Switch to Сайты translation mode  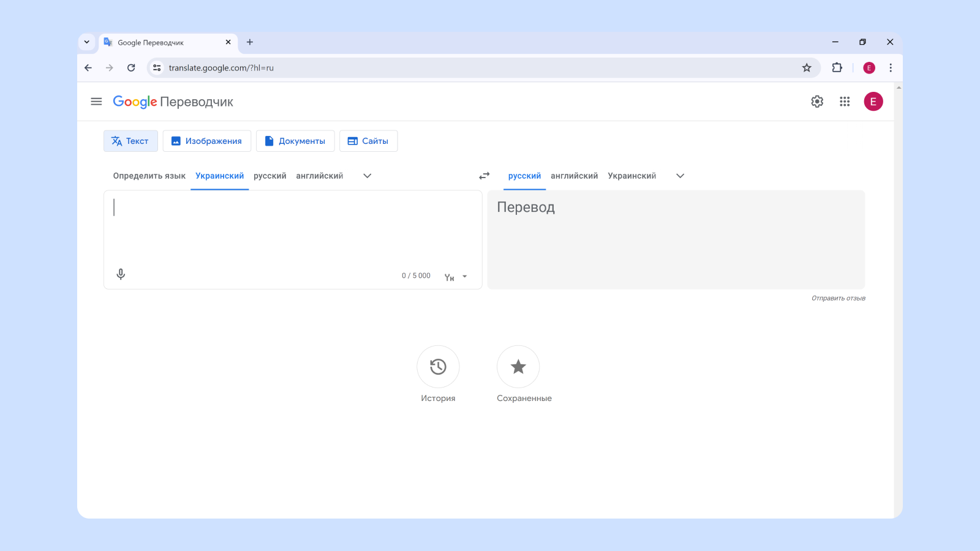click(x=368, y=141)
